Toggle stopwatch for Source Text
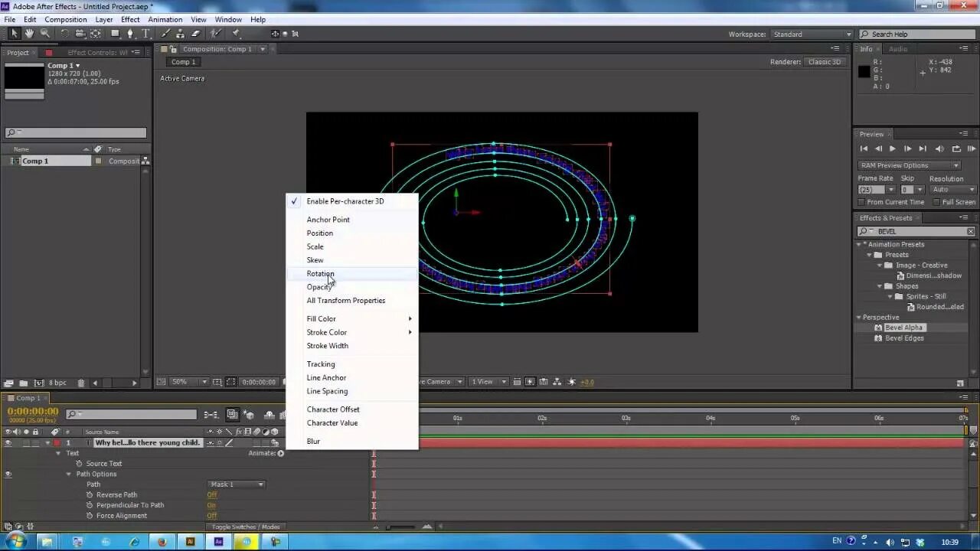980x551 pixels. (79, 464)
